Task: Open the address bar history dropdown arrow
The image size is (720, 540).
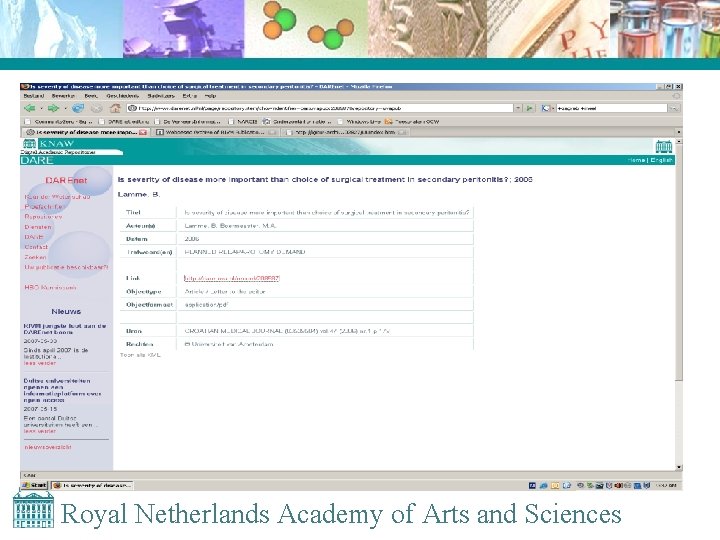Action: [x=518, y=108]
